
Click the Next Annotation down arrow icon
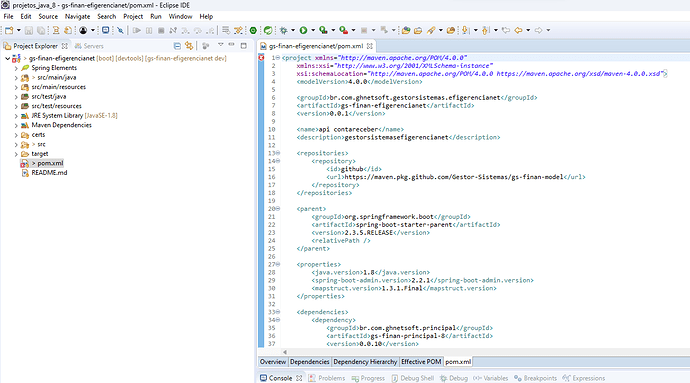tap(465, 30)
